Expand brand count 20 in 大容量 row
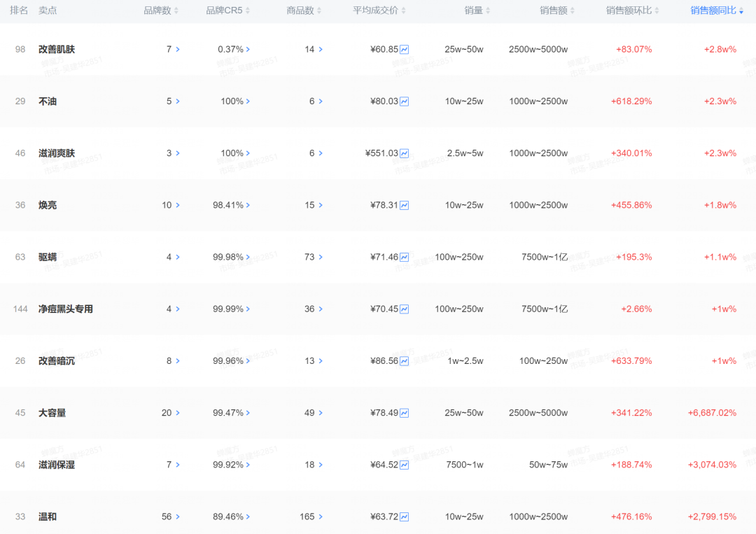Image resolution: width=756 pixels, height=534 pixels. pos(178,413)
